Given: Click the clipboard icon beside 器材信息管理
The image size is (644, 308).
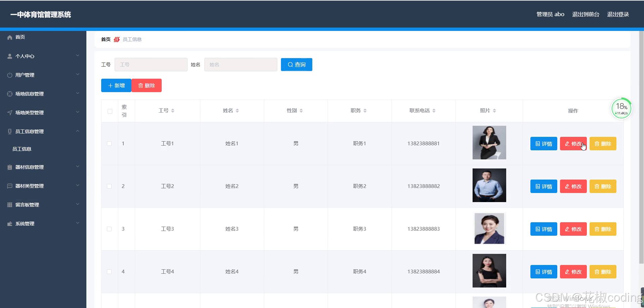Looking at the screenshot, I should coord(10,167).
